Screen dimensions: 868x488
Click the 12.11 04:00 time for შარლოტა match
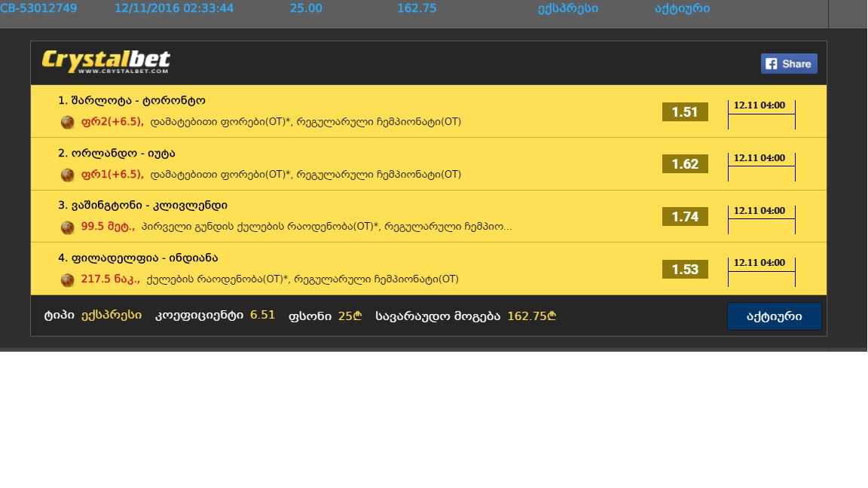click(759, 105)
